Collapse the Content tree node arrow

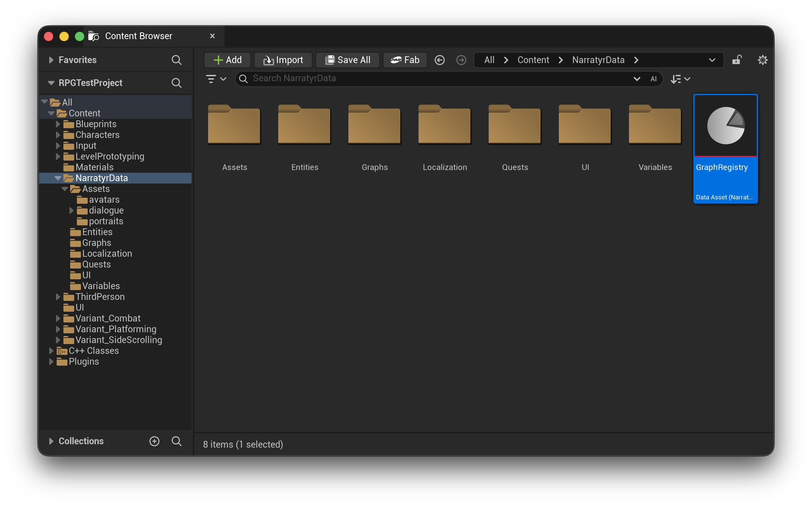pos(51,113)
